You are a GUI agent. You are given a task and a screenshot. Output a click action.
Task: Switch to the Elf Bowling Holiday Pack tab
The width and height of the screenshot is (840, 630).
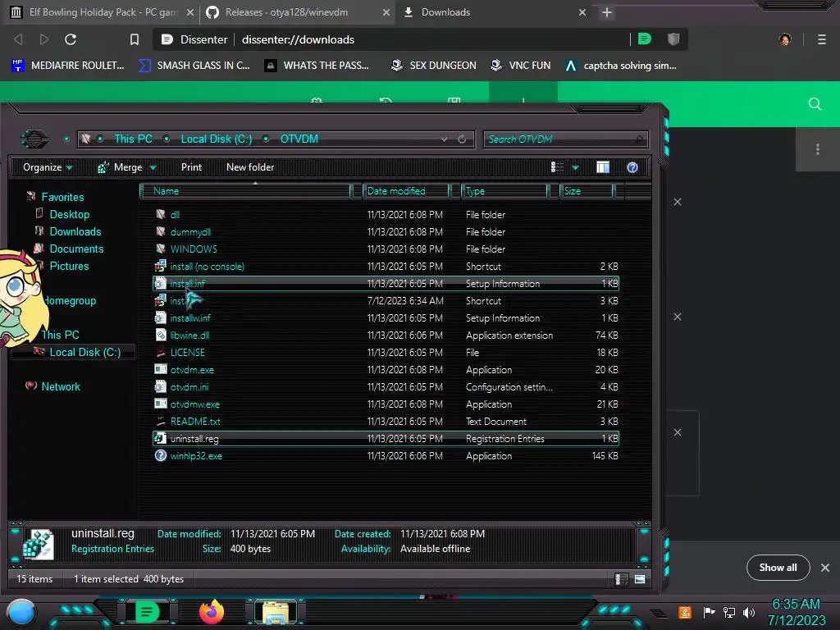102,12
